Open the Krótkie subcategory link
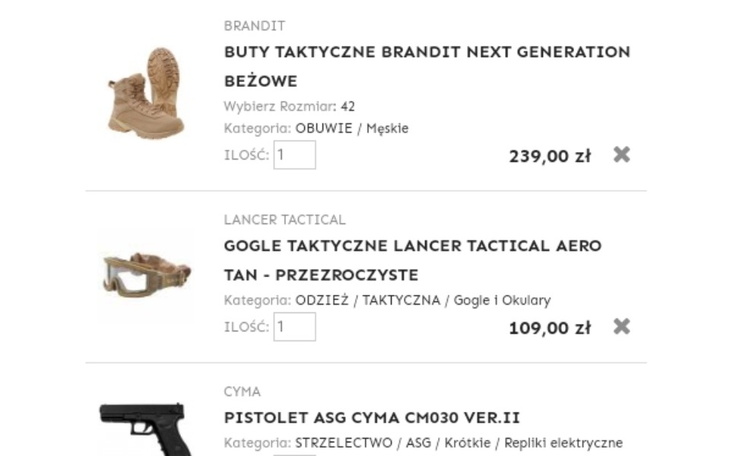The image size is (730, 456). [467, 443]
